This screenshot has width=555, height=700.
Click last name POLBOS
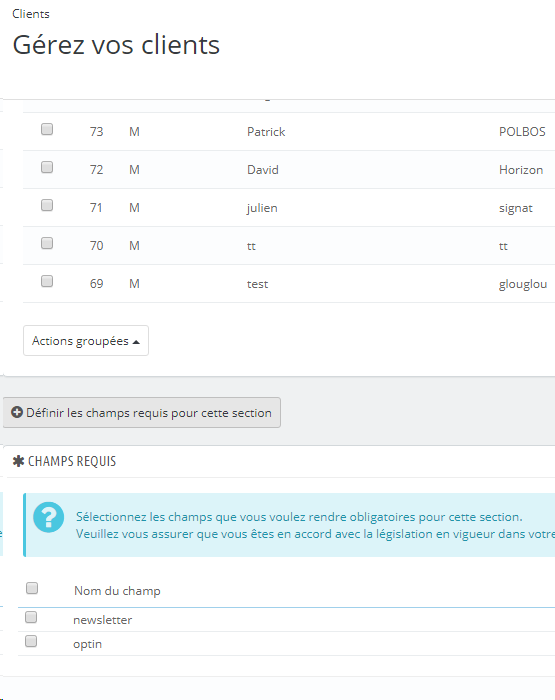pyautogui.click(x=522, y=132)
